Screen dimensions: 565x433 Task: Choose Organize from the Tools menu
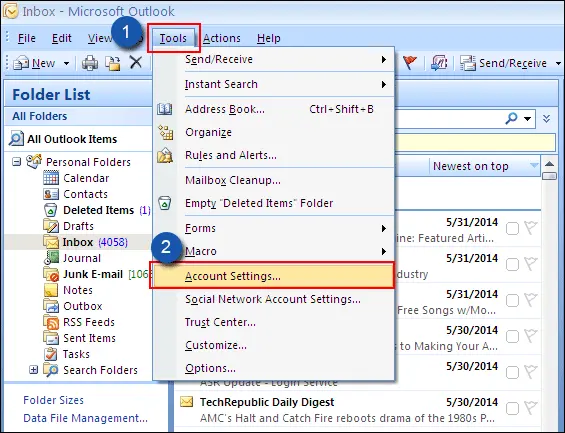click(274, 132)
